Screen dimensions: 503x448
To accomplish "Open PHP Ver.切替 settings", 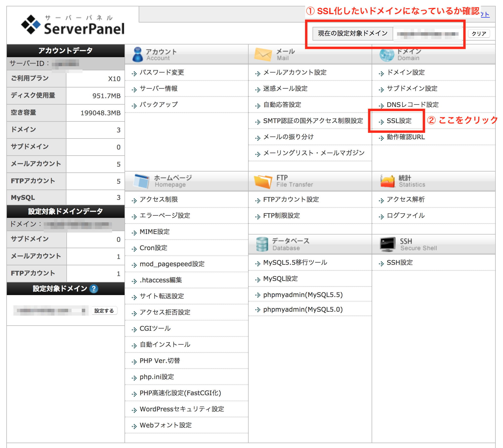I will [159, 361].
